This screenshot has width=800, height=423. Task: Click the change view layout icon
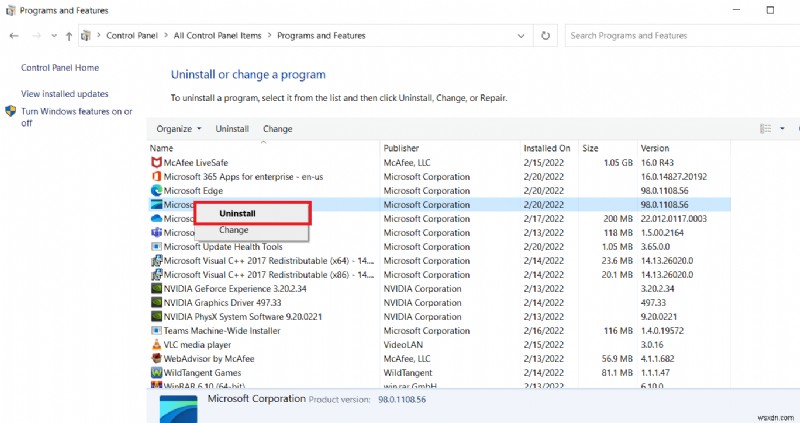765,129
